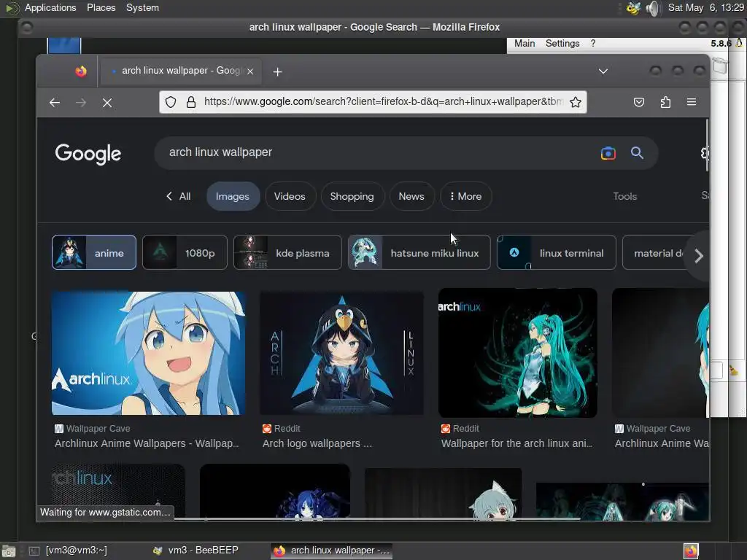Click the Firefox page vertical scrollbar thumb

(x=707, y=145)
